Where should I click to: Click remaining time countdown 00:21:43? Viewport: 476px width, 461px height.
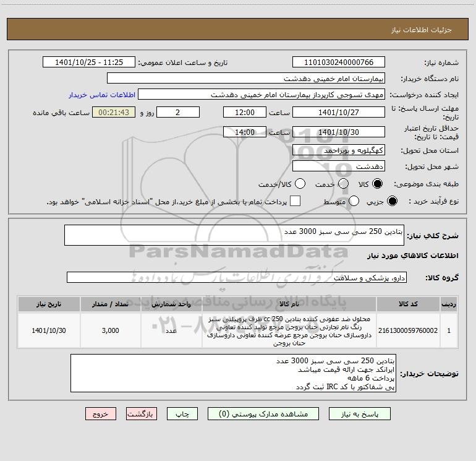click(x=114, y=112)
